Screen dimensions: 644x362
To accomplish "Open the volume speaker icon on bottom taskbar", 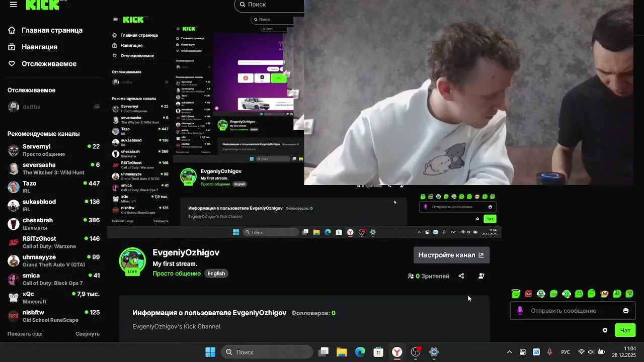I will [591, 352].
